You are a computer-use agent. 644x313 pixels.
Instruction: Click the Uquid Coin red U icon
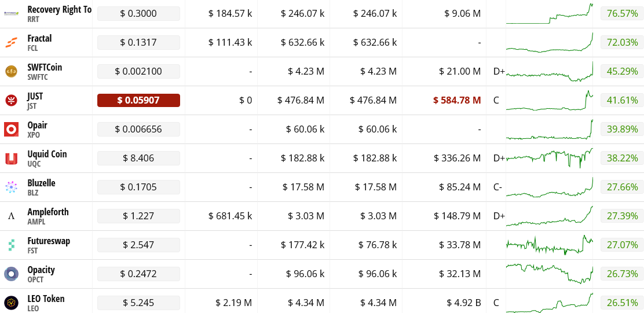11,159
